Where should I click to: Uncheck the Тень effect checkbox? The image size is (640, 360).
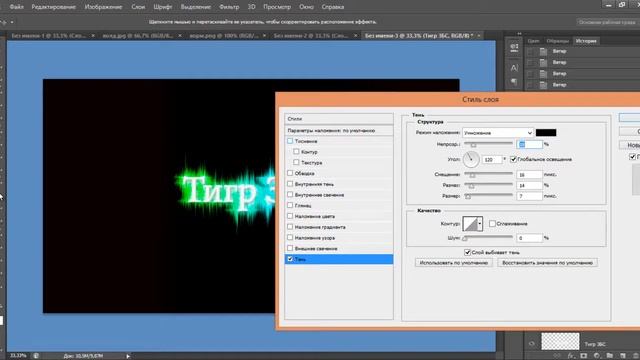tap(290, 259)
